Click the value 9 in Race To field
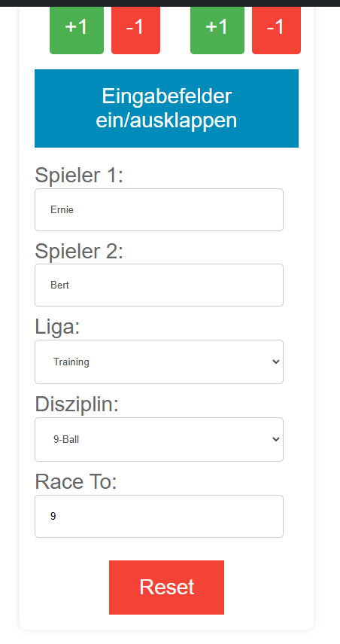The width and height of the screenshot is (340, 644). point(53,516)
